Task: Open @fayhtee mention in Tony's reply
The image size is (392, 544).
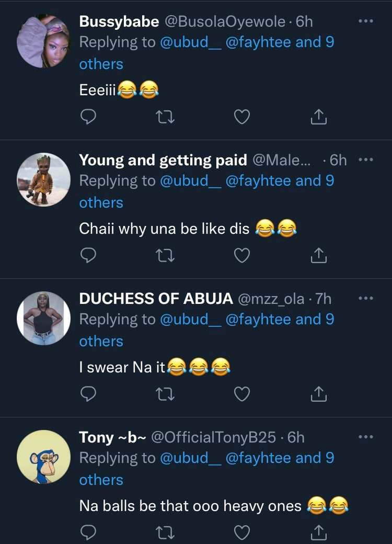Action: coord(258,458)
